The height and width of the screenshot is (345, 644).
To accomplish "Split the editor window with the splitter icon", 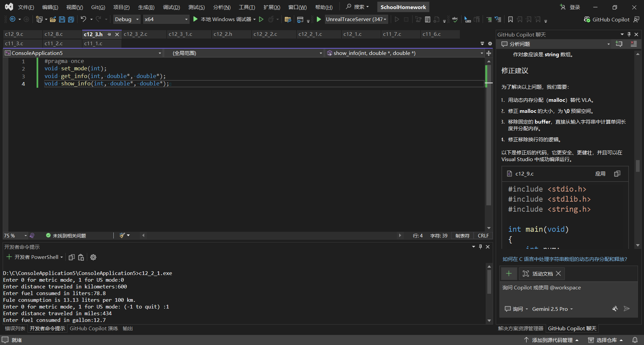I will tap(489, 53).
